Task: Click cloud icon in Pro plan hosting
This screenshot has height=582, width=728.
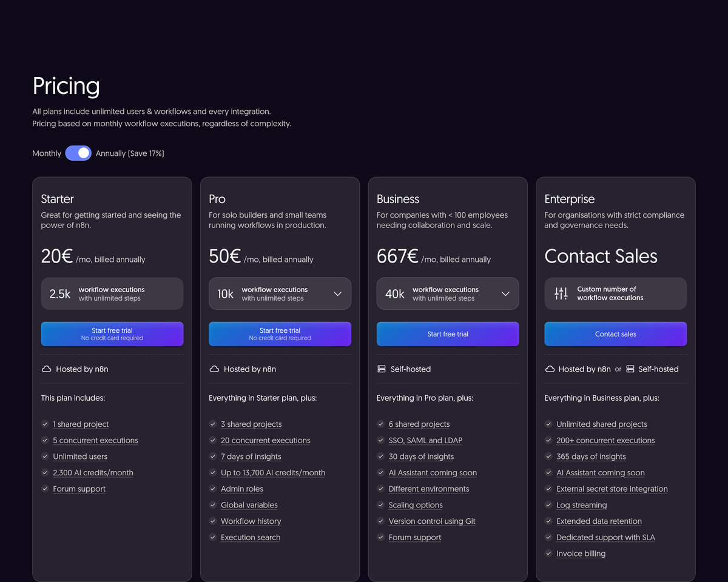Action: [214, 369]
